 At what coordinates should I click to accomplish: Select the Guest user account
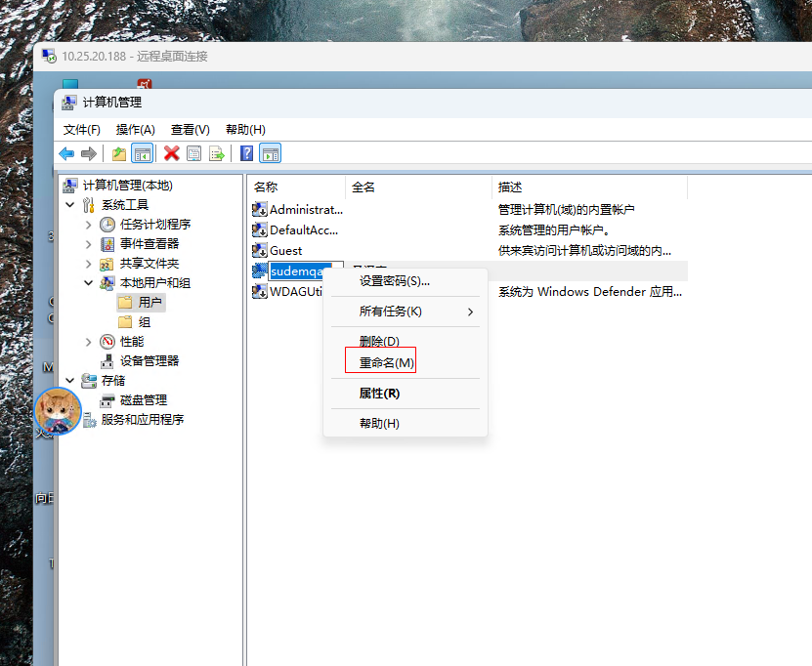pos(285,250)
